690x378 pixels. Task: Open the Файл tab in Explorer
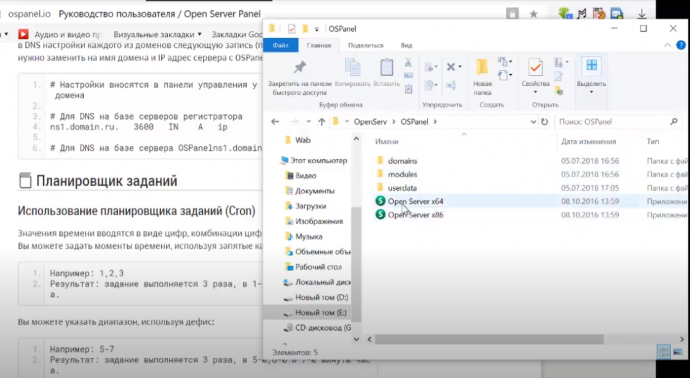point(280,45)
